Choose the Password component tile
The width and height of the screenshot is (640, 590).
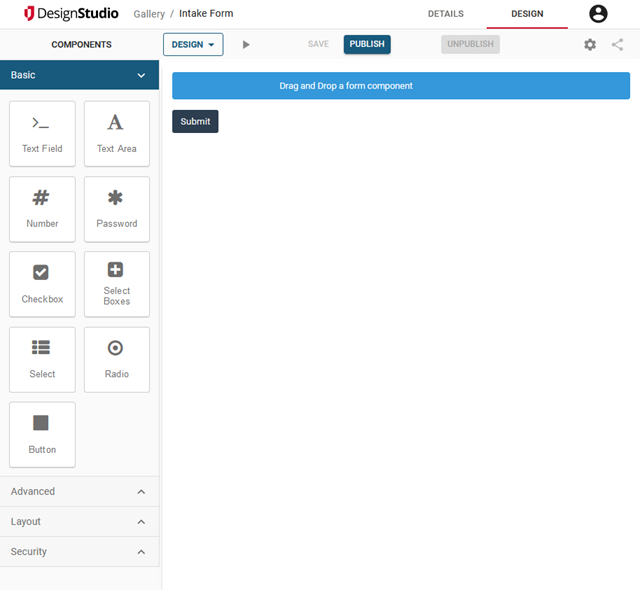click(117, 209)
